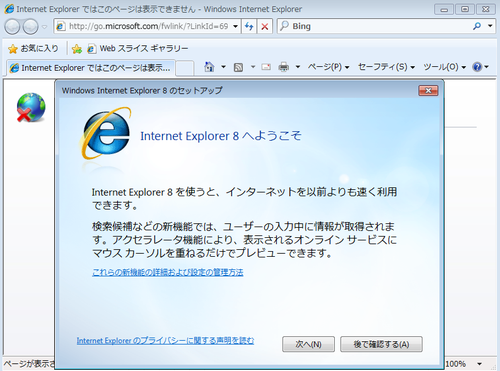Click the 100% zoom level in status bar
Viewport: 500px width, 371px height.
456,364
